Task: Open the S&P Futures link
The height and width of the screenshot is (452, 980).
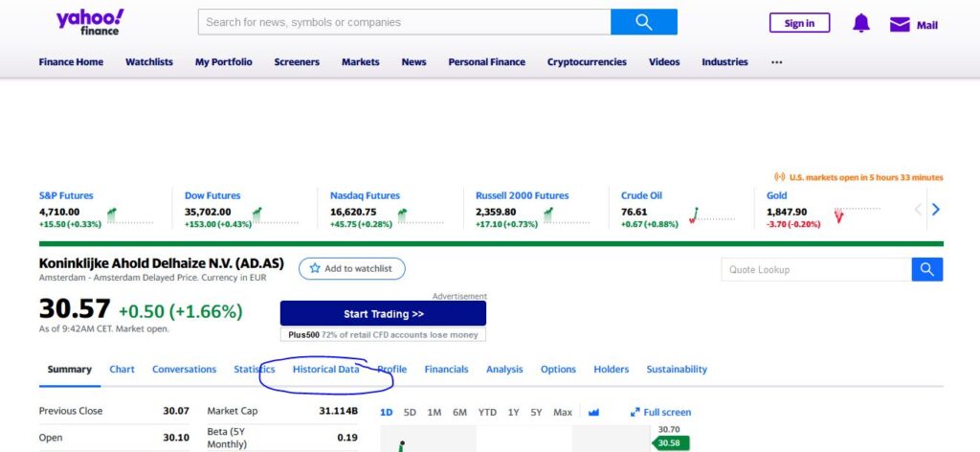Action: (66, 195)
